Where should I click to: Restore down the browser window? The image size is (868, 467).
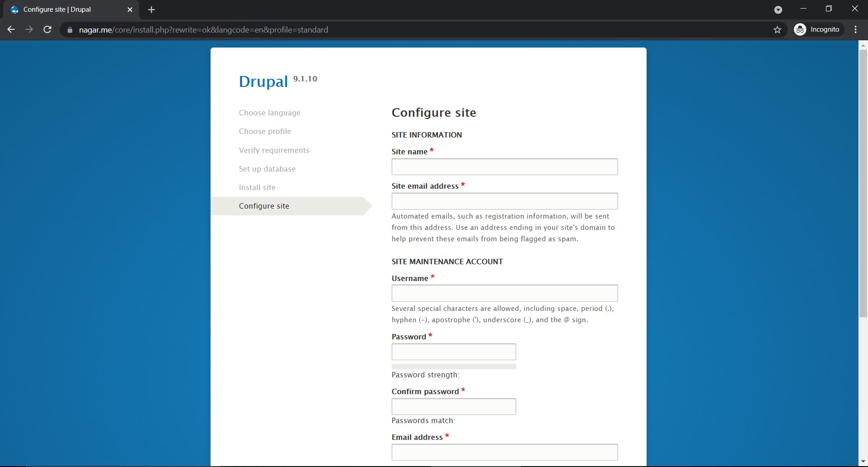coord(829,9)
